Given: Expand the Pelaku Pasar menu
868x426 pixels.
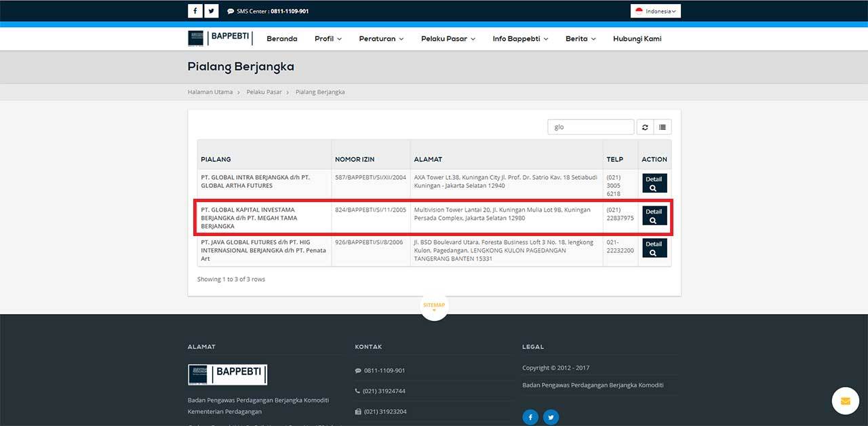Looking at the screenshot, I should [x=448, y=39].
